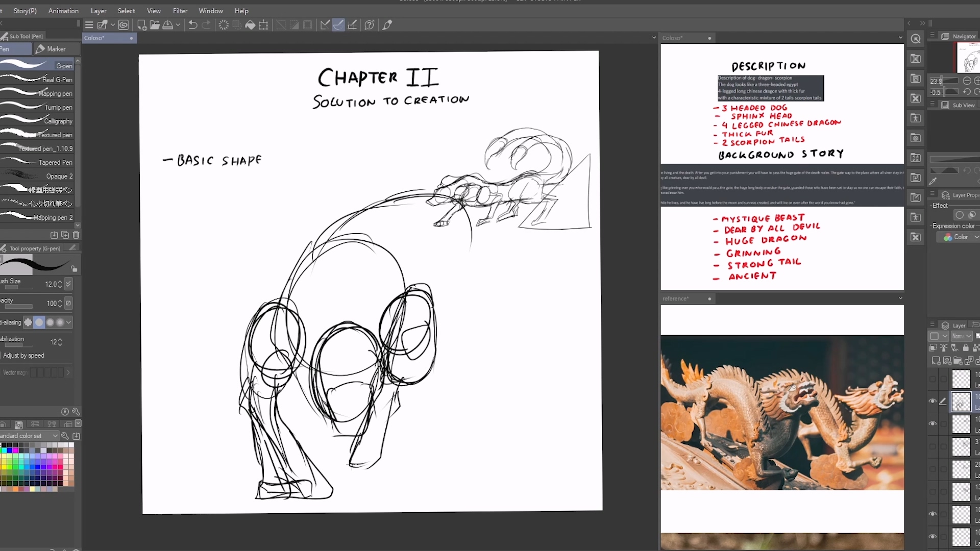Pick the eyedropper in Sub View panel
This screenshot has width=980, height=551.
pyautogui.click(x=933, y=181)
